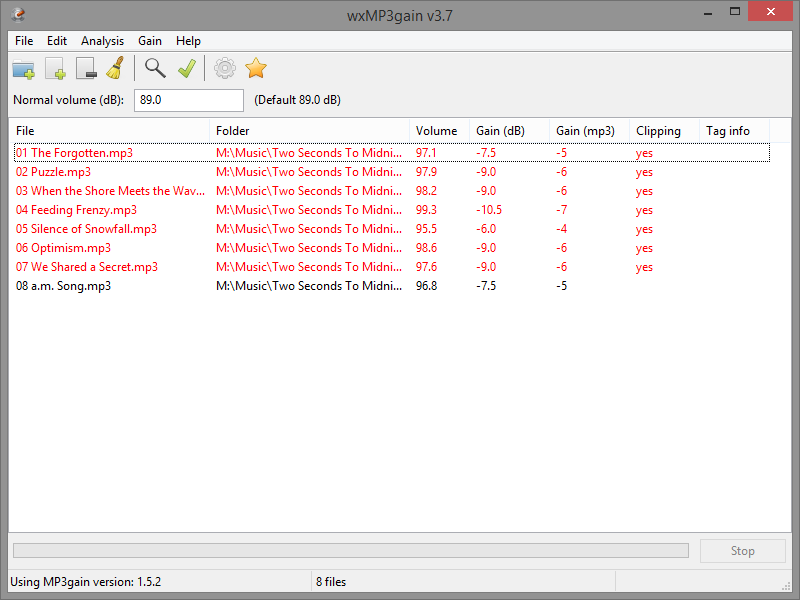This screenshot has height=600, width=800.
Task: Click the Add files toolbar icon
Action: [55, 69]
